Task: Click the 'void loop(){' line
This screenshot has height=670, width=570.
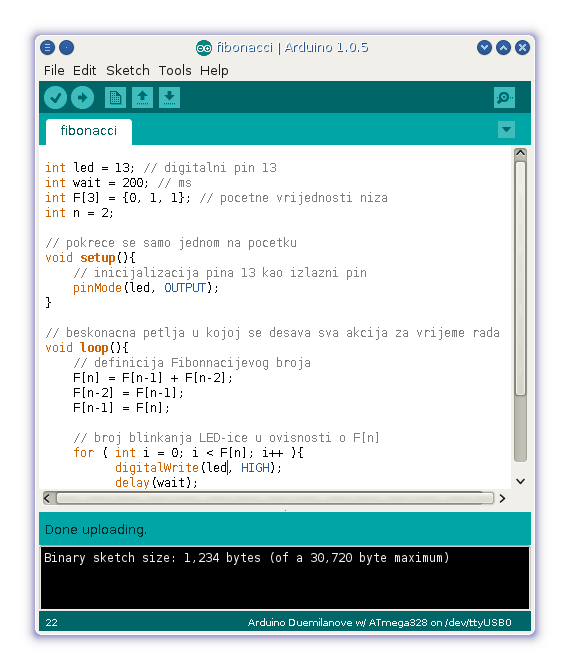Action: click(x=87, y=348)
